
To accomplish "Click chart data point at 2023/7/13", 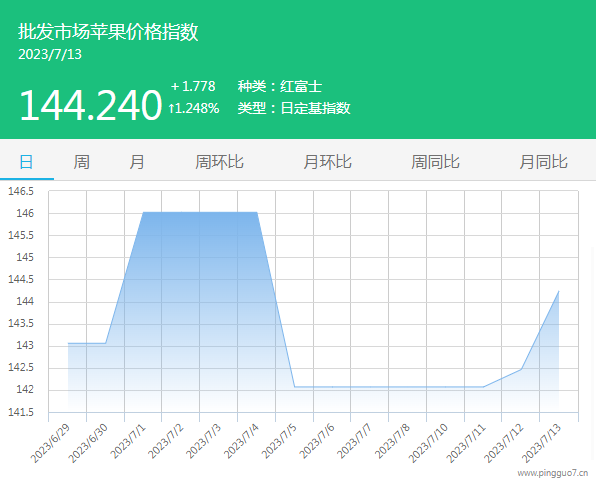I will point(558,291).
